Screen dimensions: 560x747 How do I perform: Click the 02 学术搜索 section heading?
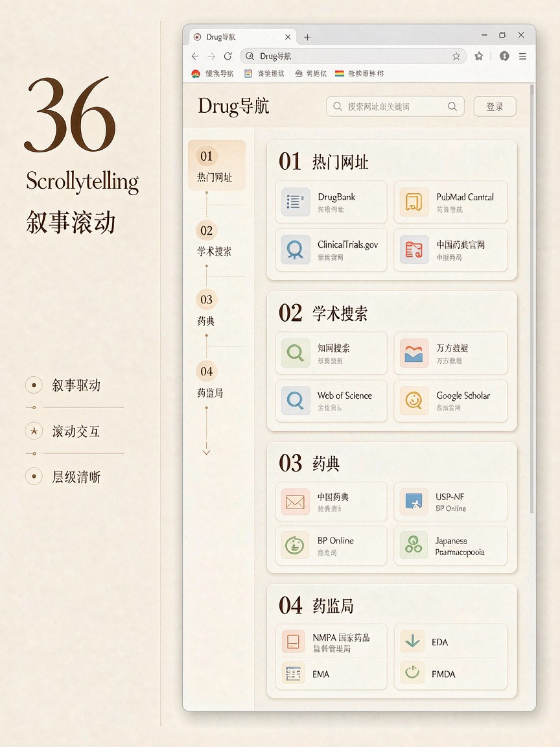pyautogui.click(x=323, y=313)
